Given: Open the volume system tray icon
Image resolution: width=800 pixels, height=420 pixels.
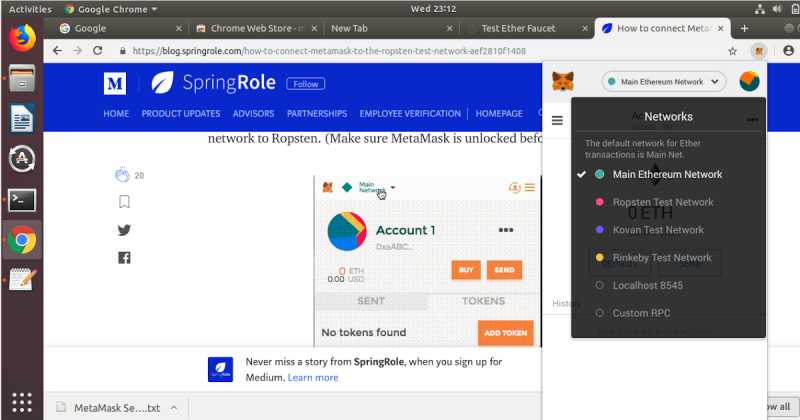Looking at the screenshot, I should click(x=777, y=9).
